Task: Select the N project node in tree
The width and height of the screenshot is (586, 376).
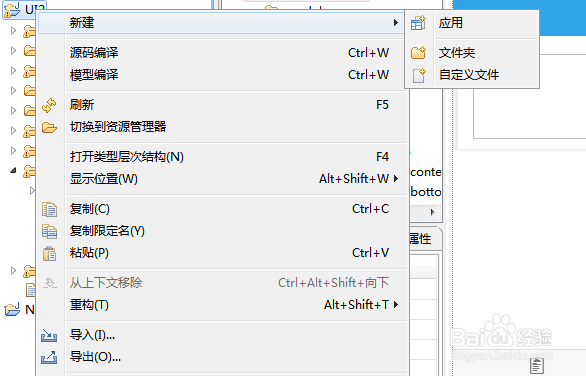Action: pos(19,309)
